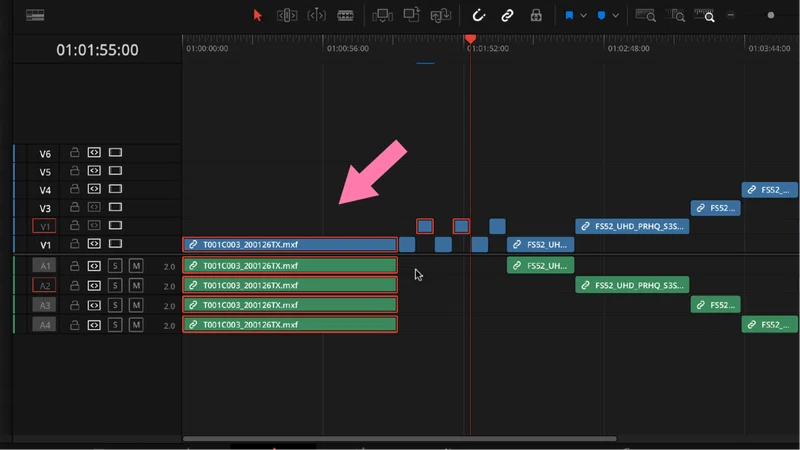This screenshot has width=800, height=450.
Task: Solo the A2 audio track
Action: click(115, 286)
